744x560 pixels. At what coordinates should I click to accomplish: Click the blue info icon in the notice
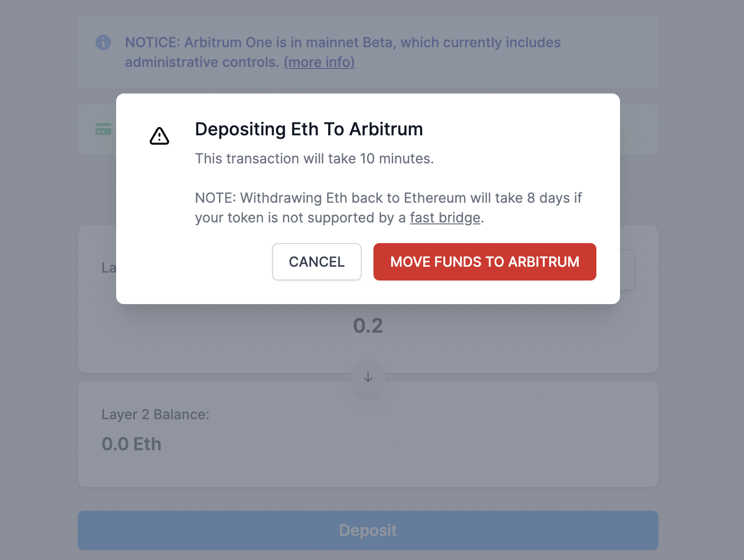tap(103, 42)
